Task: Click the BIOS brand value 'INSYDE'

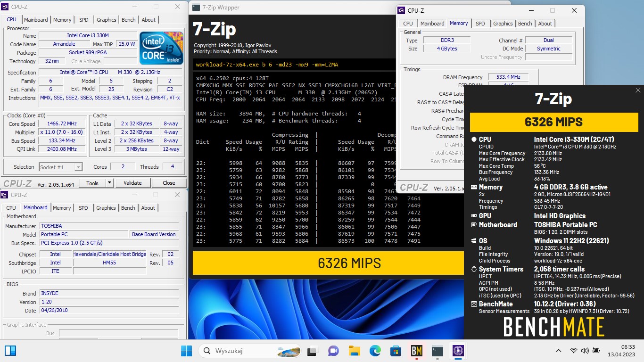Action: [x=109, y=293]
